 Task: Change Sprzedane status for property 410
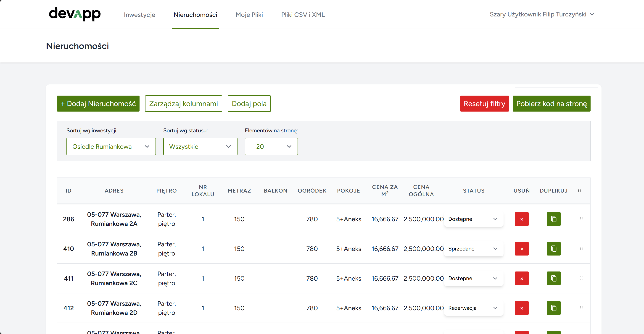point(473,249)
